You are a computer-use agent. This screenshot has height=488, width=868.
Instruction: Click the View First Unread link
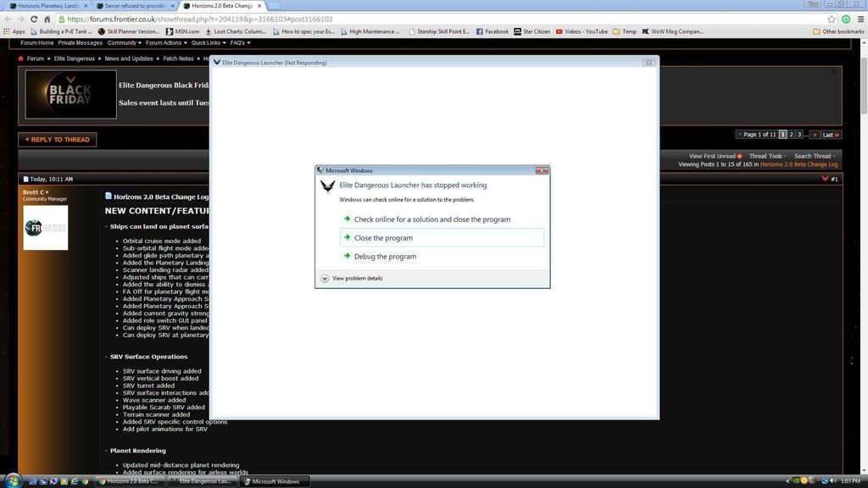(712, 156)
